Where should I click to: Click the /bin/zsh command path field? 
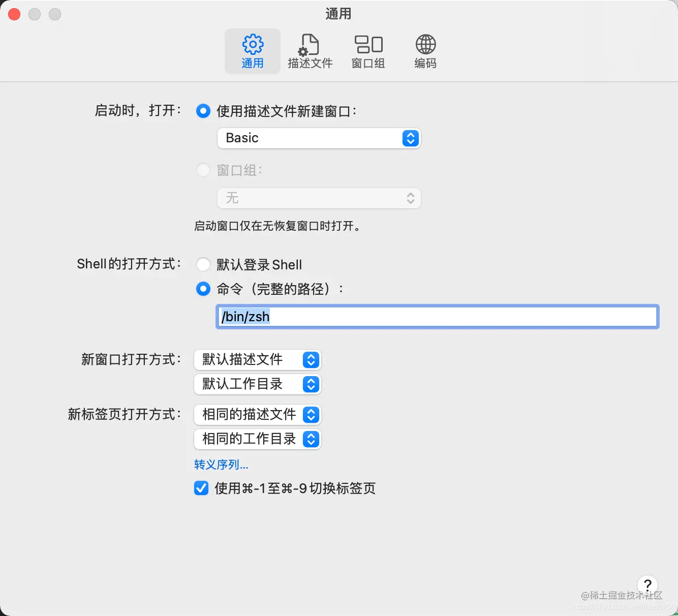pyautogui.click(x=437, y=316)
